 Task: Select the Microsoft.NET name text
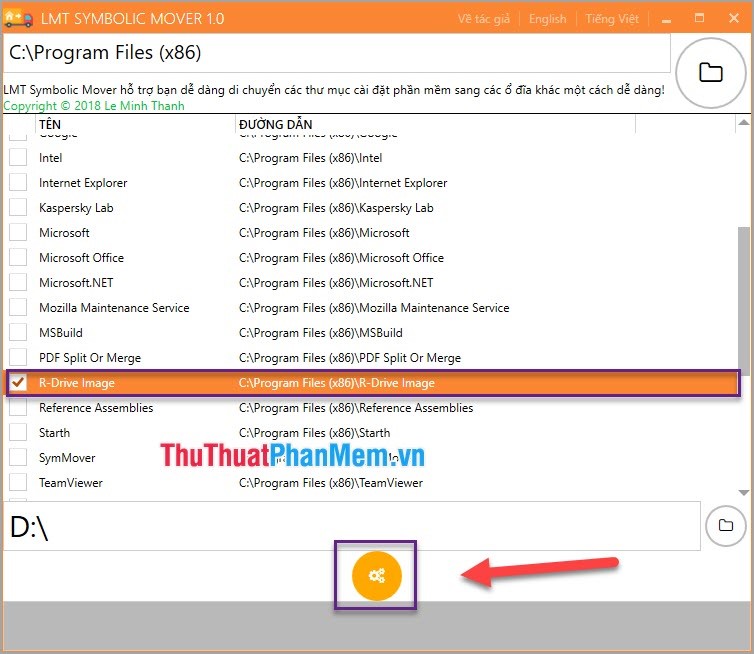coord(76,283)
